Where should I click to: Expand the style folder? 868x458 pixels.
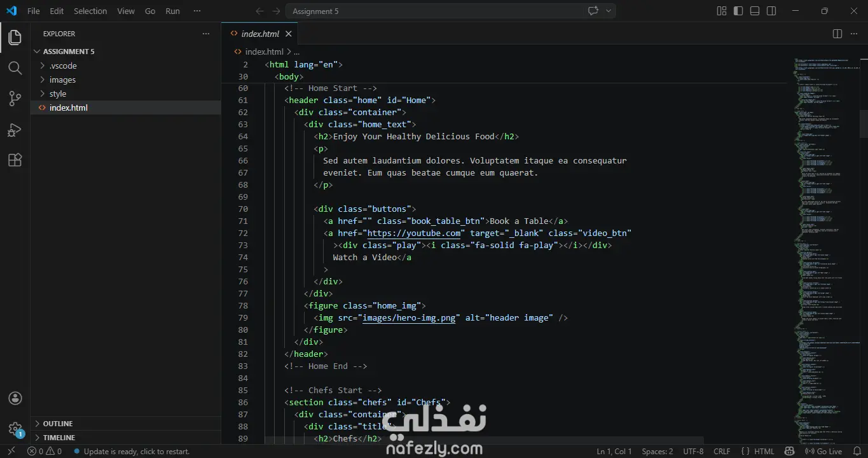[x=125, y=94]
